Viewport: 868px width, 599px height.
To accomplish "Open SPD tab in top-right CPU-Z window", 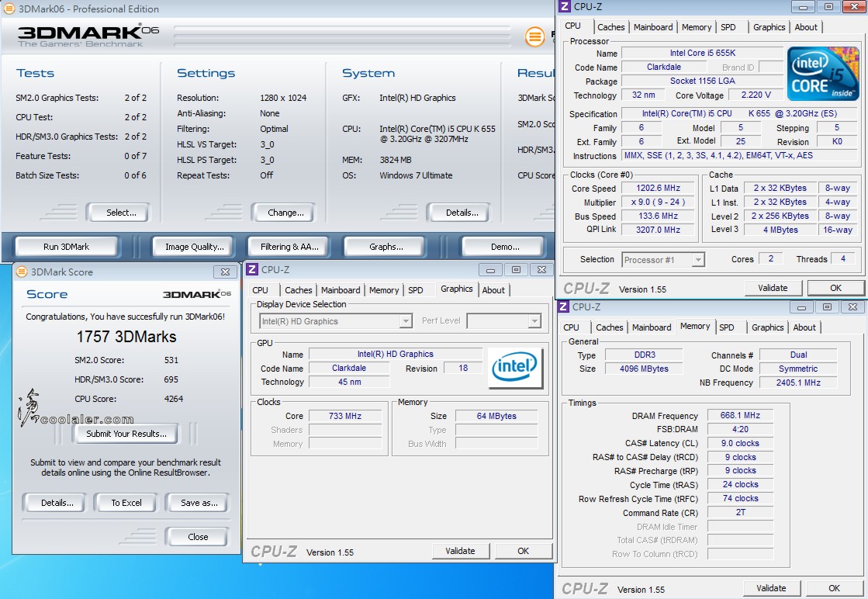I will tap(728, 27).
